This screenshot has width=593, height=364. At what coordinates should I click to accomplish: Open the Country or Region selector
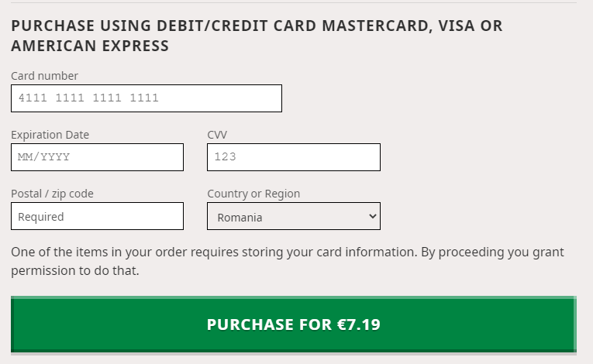(293, 216)
